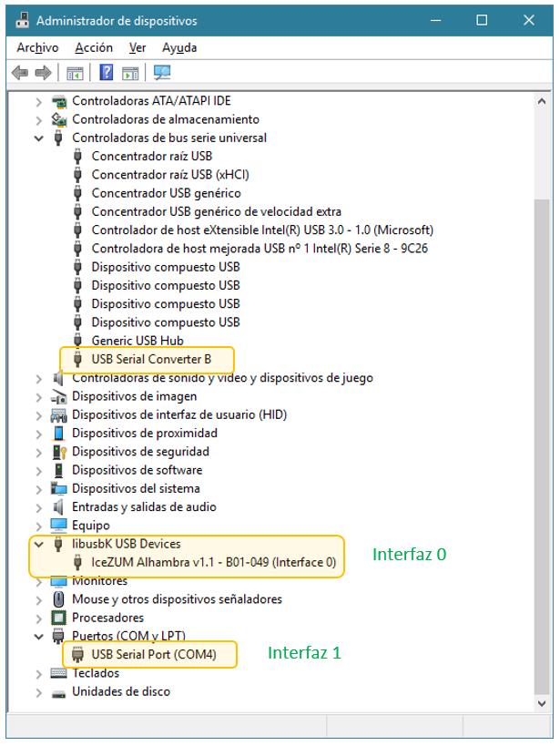The height and width of the screenshot is (746, 560).
Task: Minimize the Administrador de dispositivos window
Action: [x=435, y=20]
